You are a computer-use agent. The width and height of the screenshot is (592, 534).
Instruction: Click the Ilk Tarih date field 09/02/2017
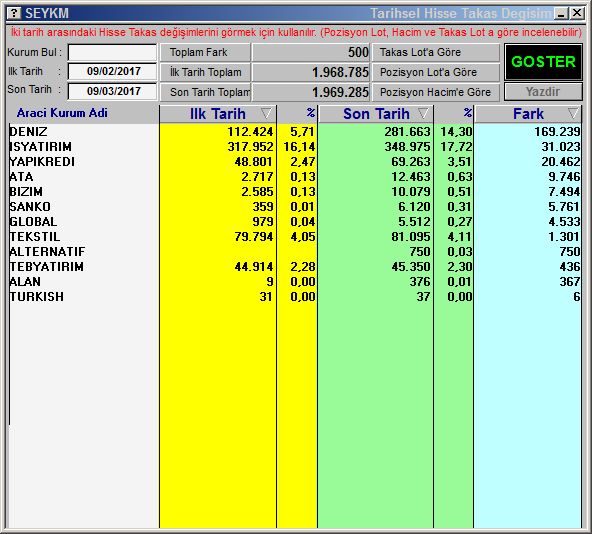[x=113, y=71]
